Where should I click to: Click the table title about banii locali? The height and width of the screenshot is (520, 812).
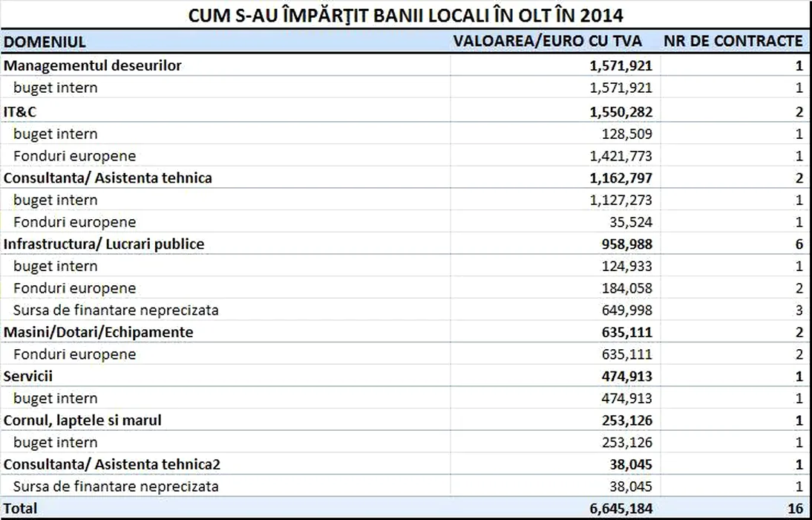tap(405, 15)
